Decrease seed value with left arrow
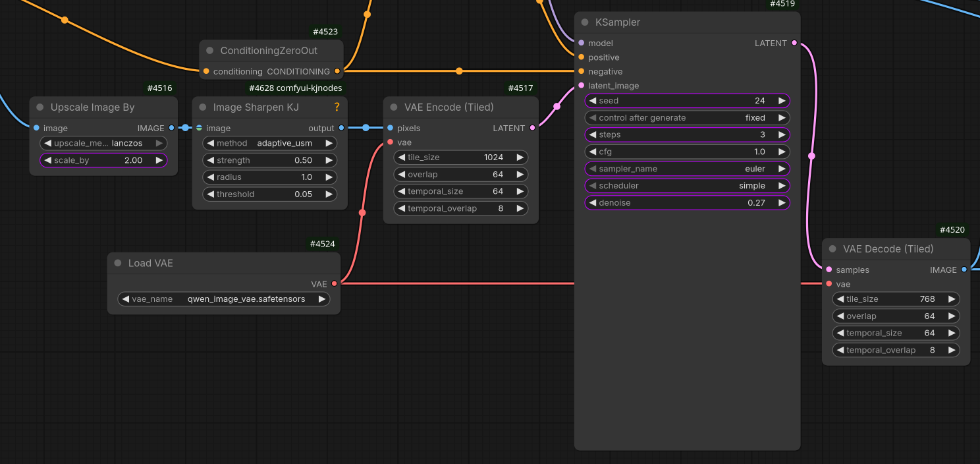The height and width of the screenshot is (464, 980). click(x=593, y=101)
